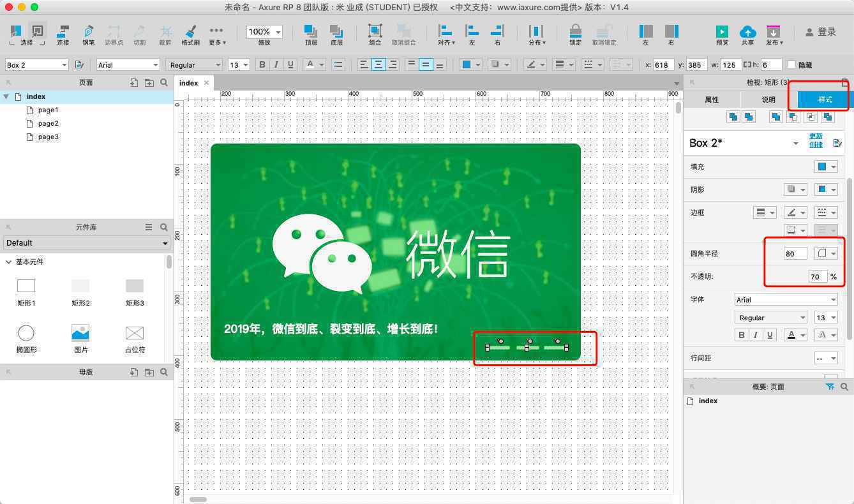Toggle underline in the top format bar
854x504 pixels.
[x=290, y=64]
